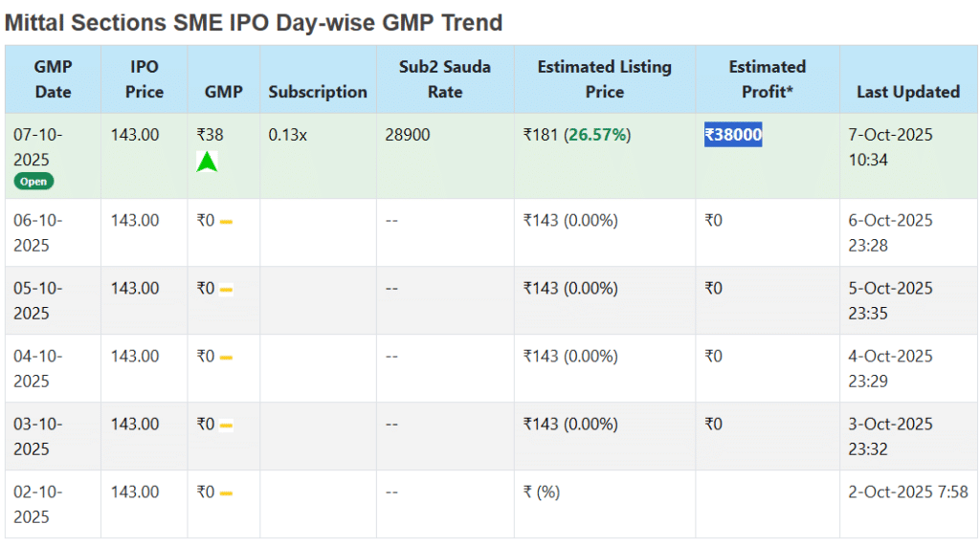
Task: Click the green 26.57% listing gain text
Action: [598, 135]
